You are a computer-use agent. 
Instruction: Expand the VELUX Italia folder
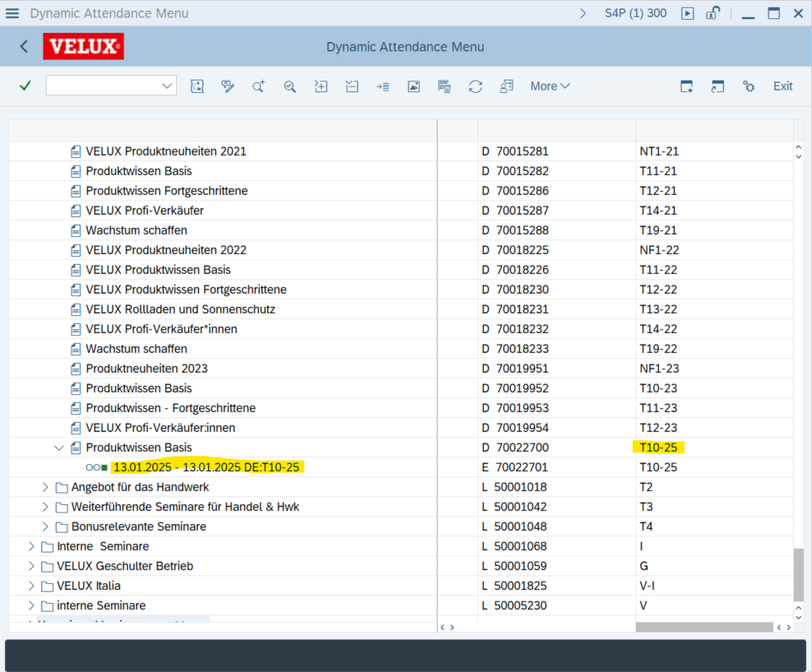(x=31, y=586)
